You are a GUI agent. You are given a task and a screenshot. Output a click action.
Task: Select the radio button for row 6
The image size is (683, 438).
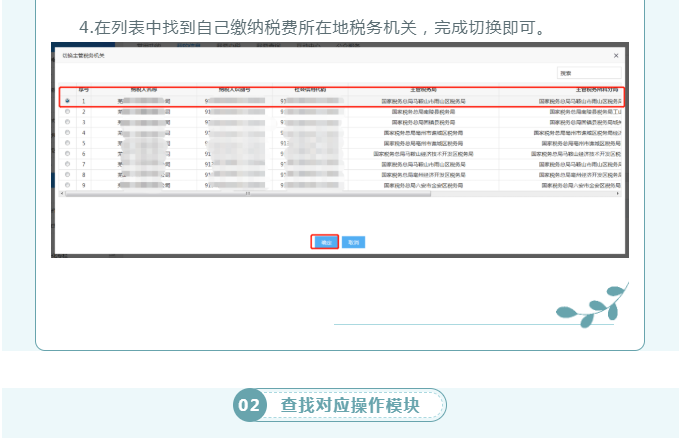67,153
